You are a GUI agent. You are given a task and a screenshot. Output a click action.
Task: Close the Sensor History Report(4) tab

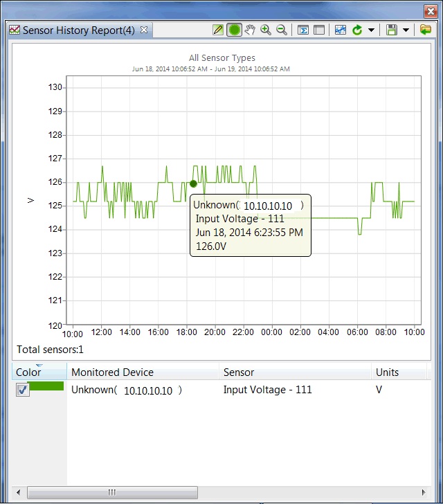coord(144,30)
